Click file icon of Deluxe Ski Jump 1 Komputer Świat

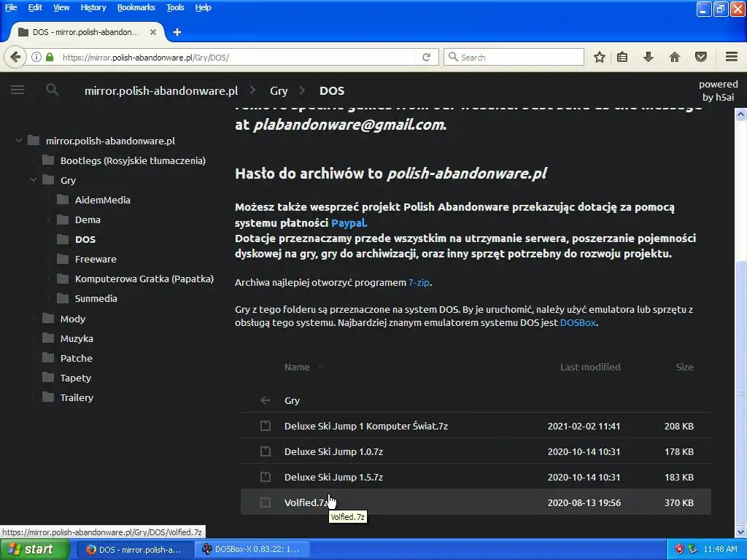point(266,426)
